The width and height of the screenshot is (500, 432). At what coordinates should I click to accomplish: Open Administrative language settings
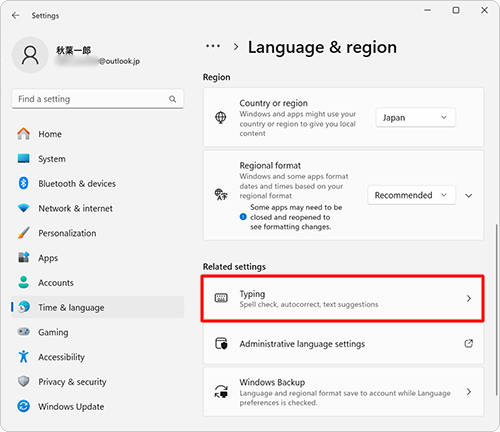click(x=343, y=344)
